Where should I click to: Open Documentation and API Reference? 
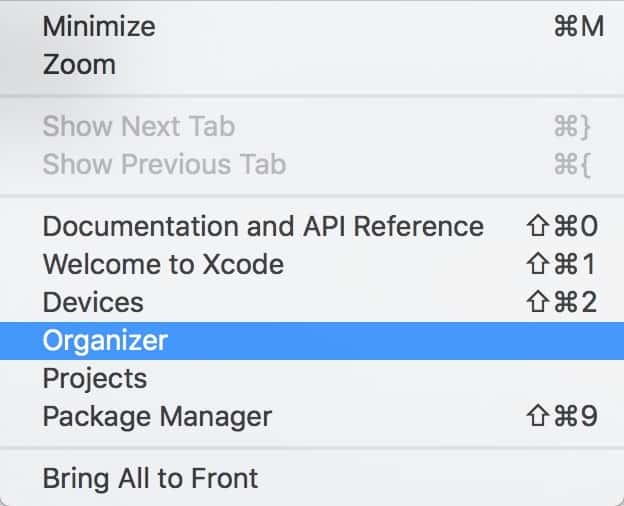coord(312,226)
